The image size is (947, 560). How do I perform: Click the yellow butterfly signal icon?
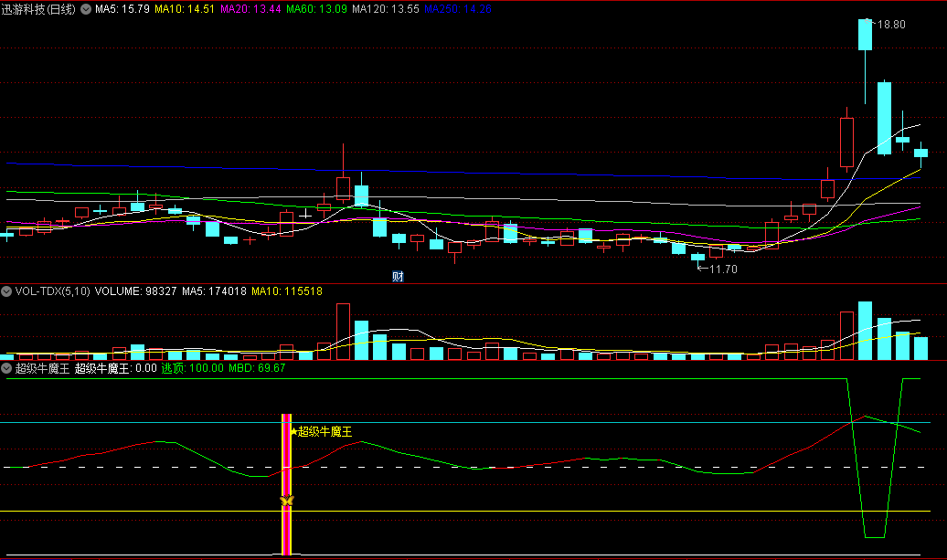(x=287, y=501)
